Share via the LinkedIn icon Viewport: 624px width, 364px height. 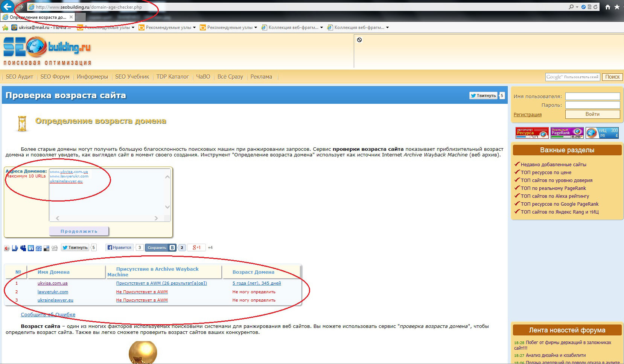coord(31,248)
